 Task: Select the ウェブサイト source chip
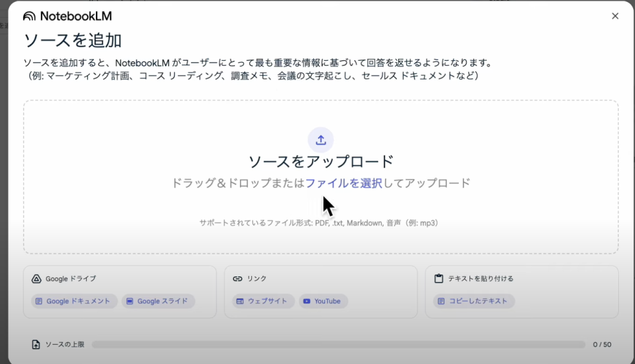pos(263,301)
